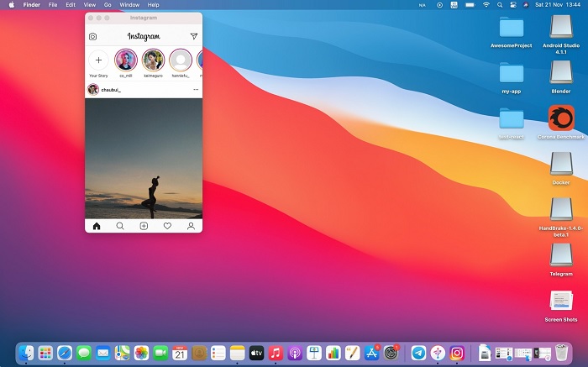
Task: Open the File menu
Action: click(53, 5)
